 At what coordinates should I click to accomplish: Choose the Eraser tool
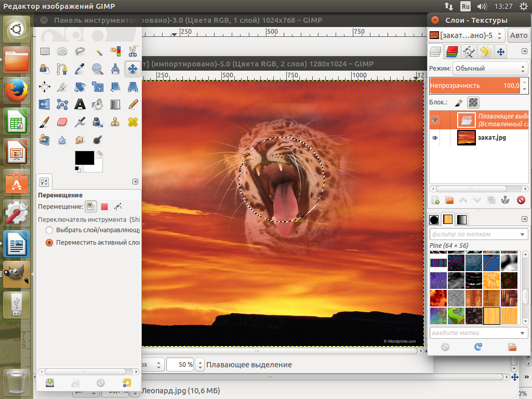click(62, 122)
